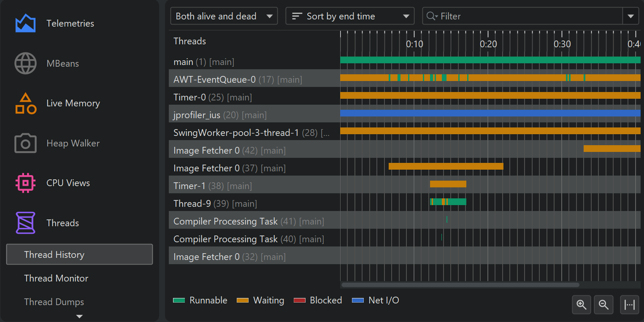Click the MBeans globe icon

(25, 63)
